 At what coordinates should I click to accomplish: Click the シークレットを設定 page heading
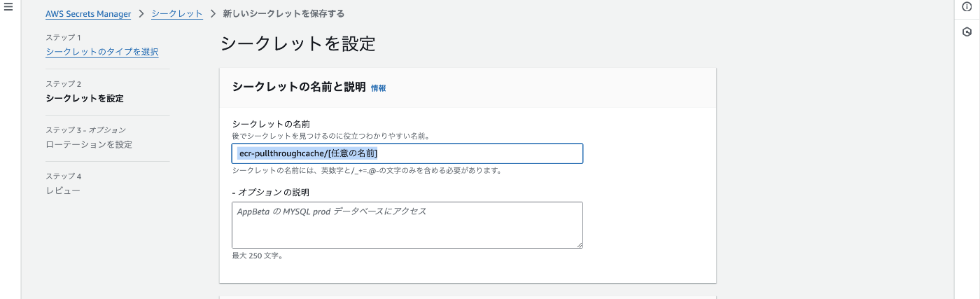(x=298, y=43)
